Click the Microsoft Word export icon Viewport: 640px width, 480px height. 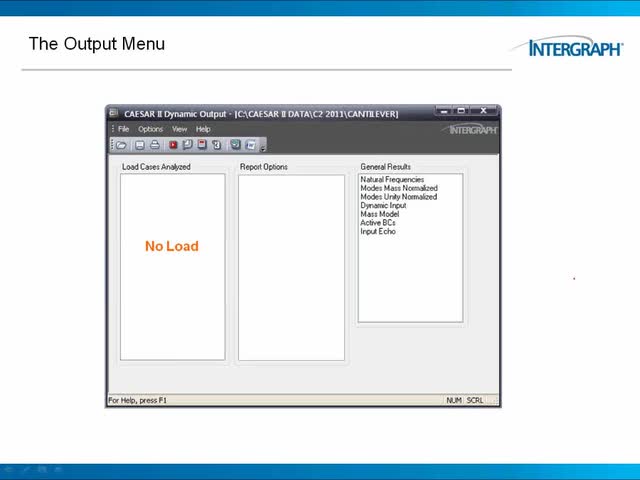(x=251, y=145)
